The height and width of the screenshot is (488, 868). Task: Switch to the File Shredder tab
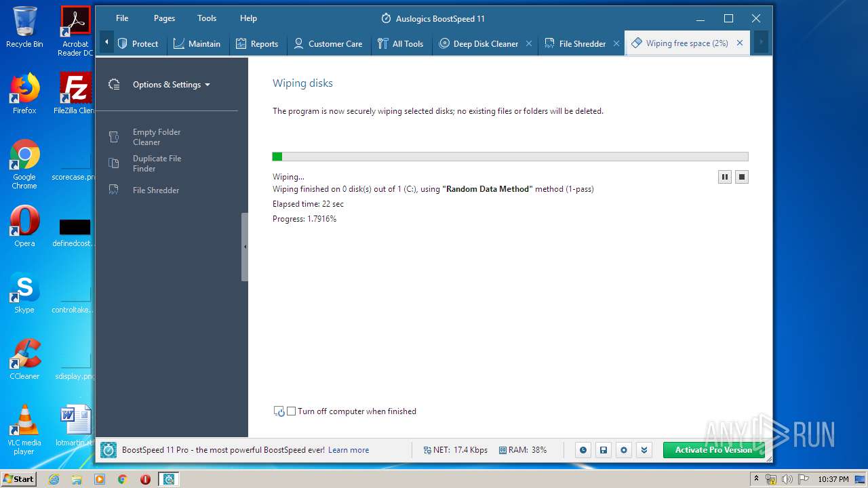576,43
